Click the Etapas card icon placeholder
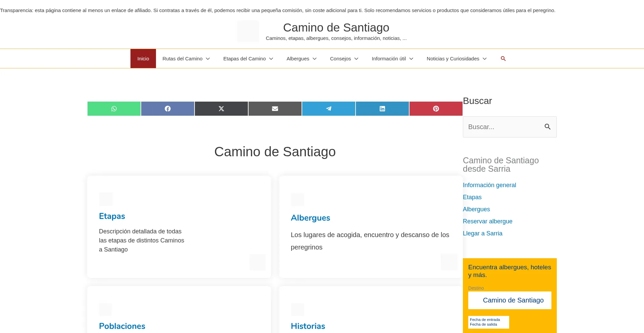644x333 pixels. (106, 199)
